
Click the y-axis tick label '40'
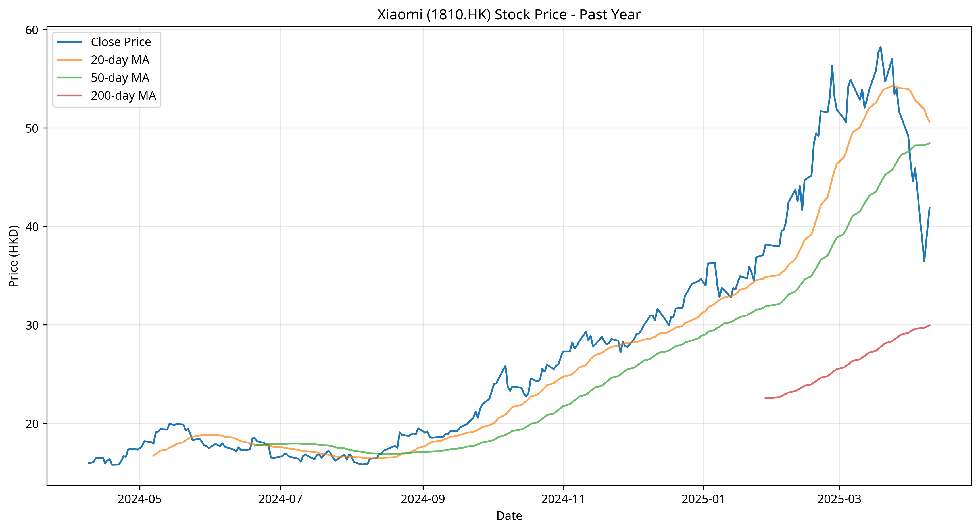32,227
